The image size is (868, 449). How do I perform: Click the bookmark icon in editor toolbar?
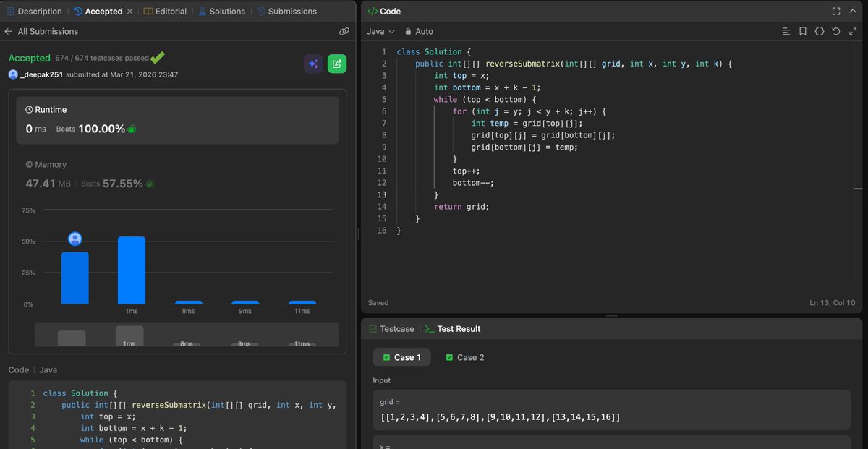pyautogui.click(x=803, y=32)
